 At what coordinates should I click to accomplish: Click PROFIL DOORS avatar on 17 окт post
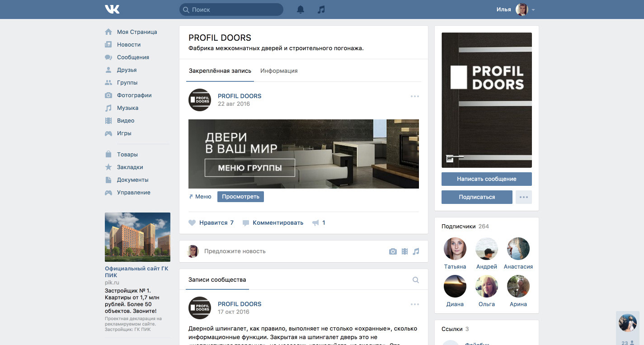pos(200,308)
